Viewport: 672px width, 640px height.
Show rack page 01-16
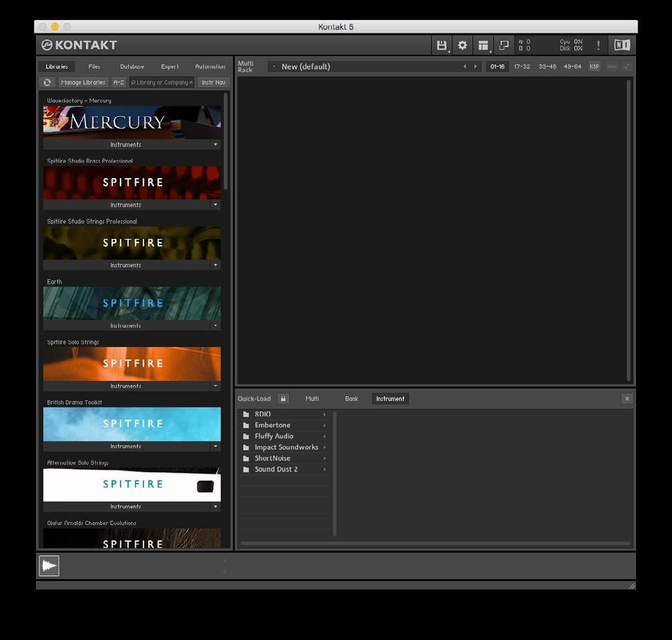(497, 66)
